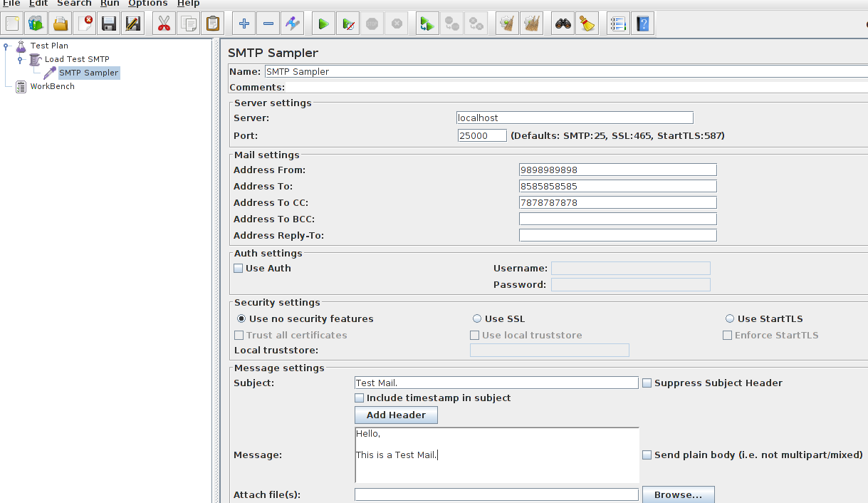Click the Address To field

click(618, 186)
